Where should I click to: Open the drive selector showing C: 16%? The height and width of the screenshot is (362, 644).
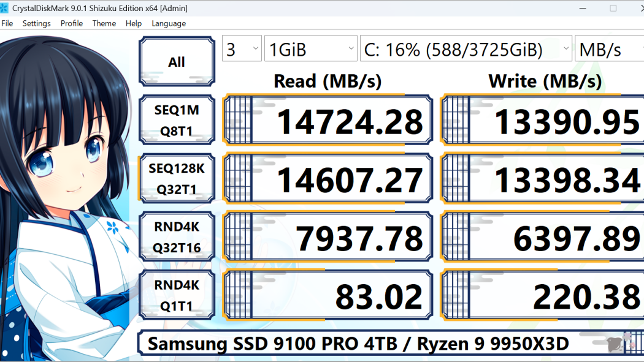(x=466, y=49)
